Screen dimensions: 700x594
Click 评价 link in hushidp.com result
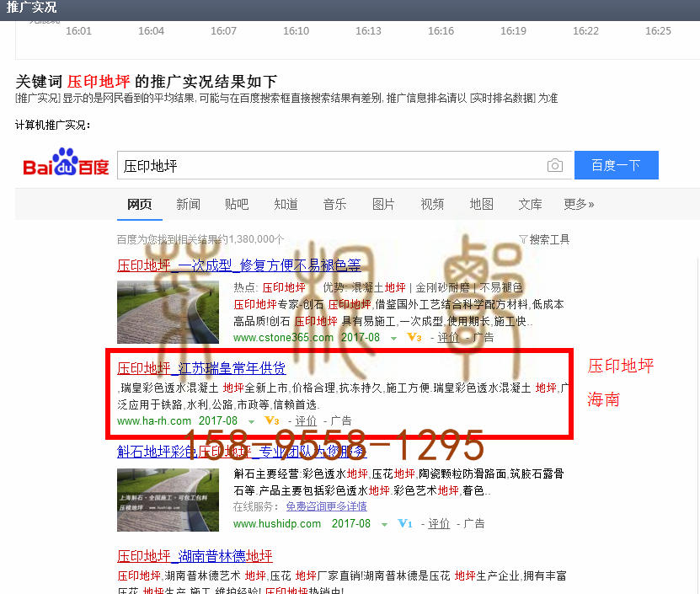click(x=439, y=524)
